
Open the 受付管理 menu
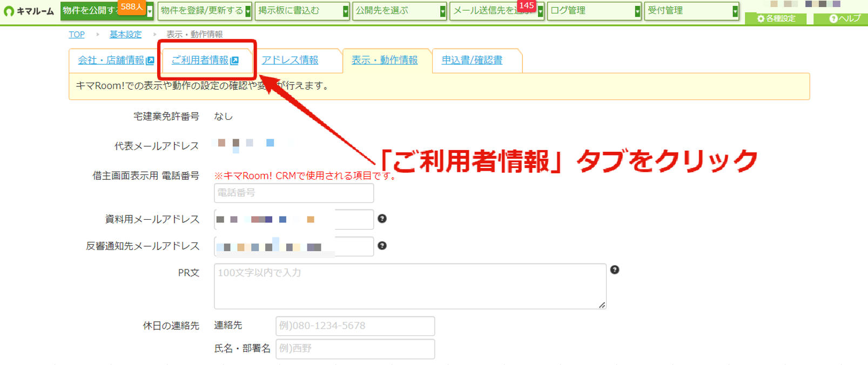691,11
